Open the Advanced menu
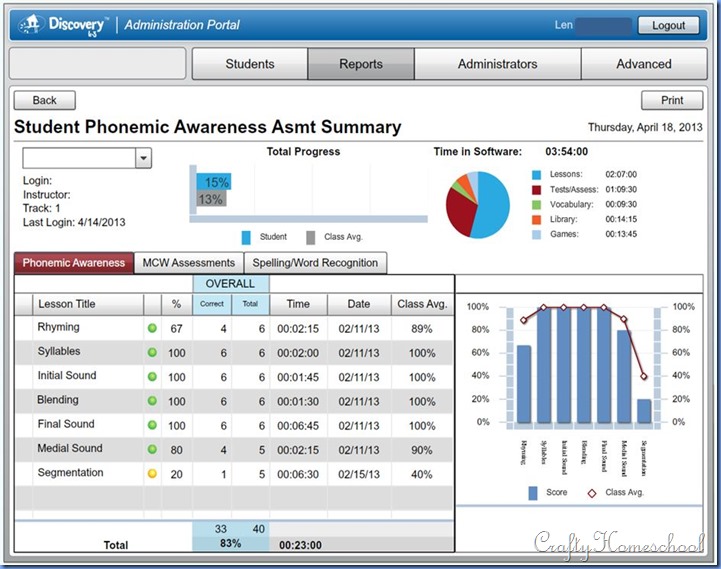This screenshot has width=721, height=569. click(x=643, y=64)
